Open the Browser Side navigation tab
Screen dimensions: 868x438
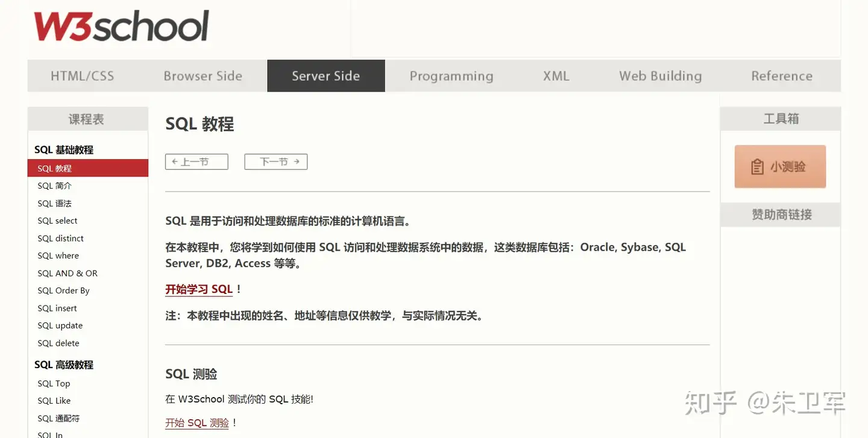click(203, 76)
